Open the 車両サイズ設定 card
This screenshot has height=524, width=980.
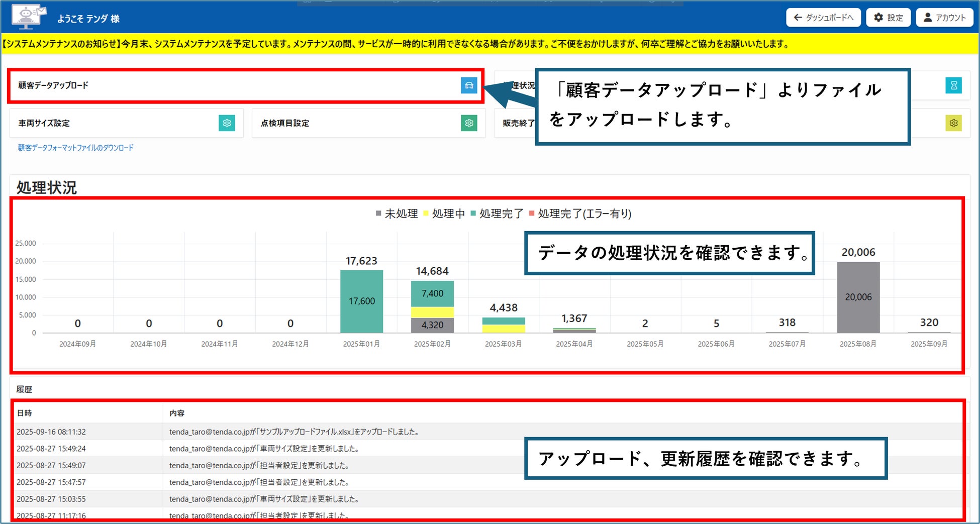click(127, 123)
